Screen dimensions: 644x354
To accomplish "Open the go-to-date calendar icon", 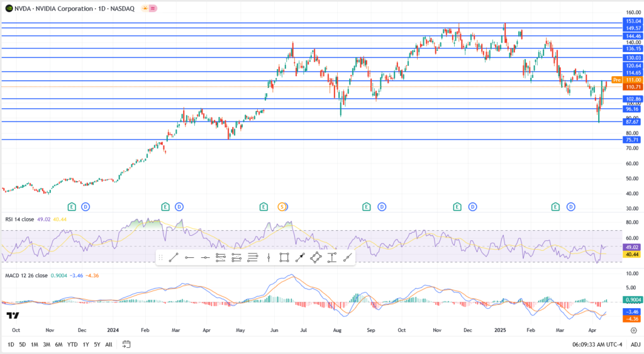I will tap(126, 344).
